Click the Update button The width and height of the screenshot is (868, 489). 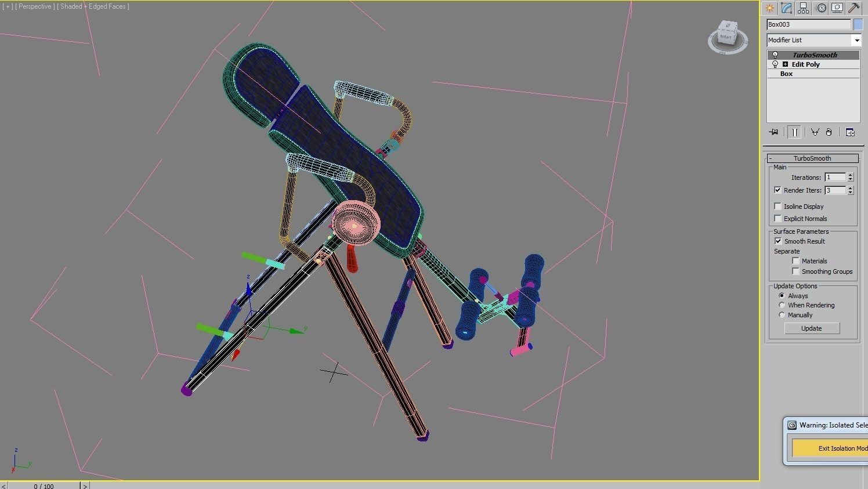[812, 328]
